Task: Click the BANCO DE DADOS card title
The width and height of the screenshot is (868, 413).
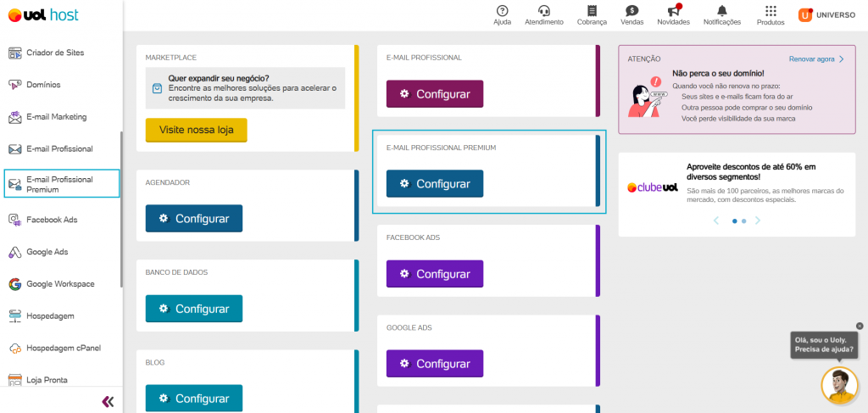Action: click(x=176, y=272)
